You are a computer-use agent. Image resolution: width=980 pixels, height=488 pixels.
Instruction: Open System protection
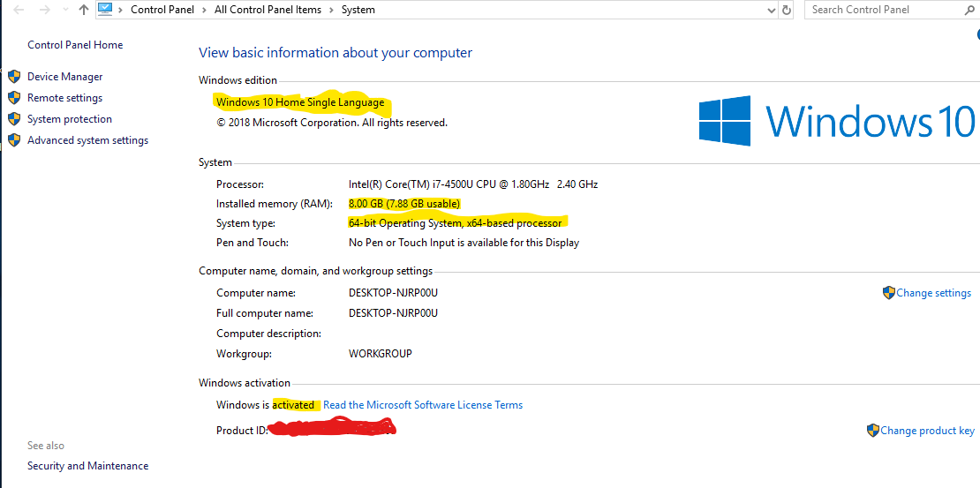click(x=70, y=119)
